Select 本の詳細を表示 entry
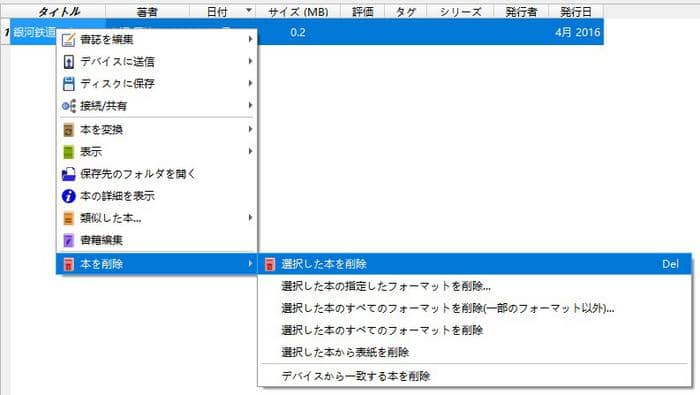This screenshot has width=700, height=395. pyautogui.click(x=157, y=196)
